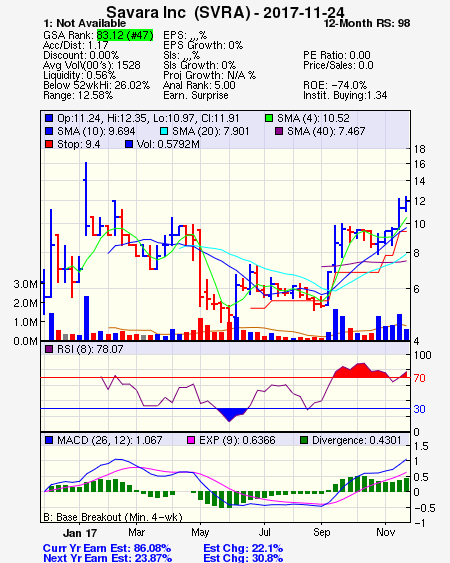The width and height of the screenshot is (450, 563).
Task: Click 'Price/Sales: 0.0' text
Action: pyautogui.click(x=338, y=65)
